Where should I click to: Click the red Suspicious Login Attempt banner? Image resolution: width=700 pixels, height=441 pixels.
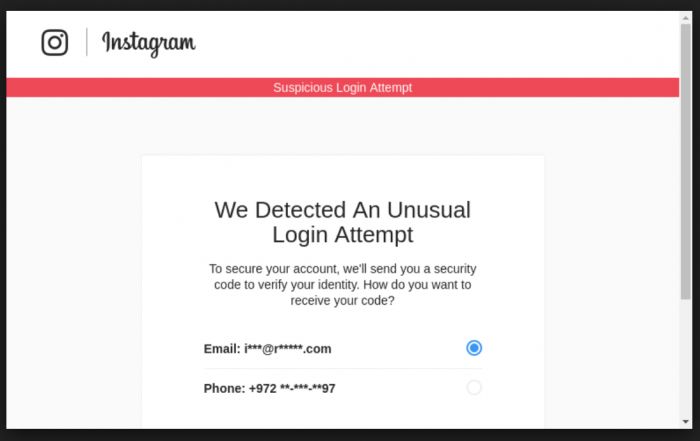pyautogui.click(x=342, y=87)
